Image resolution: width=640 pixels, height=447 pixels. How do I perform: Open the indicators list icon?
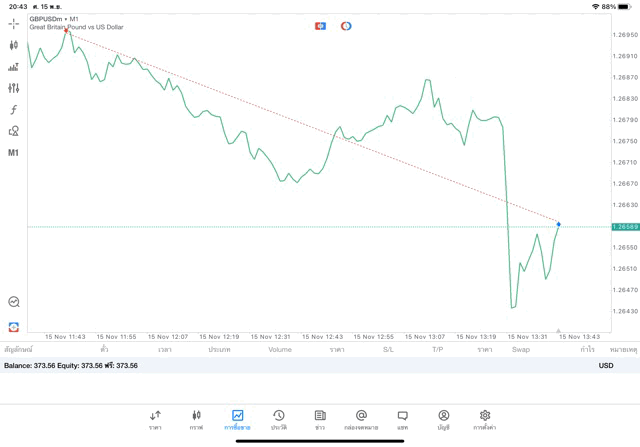(14, 67)
